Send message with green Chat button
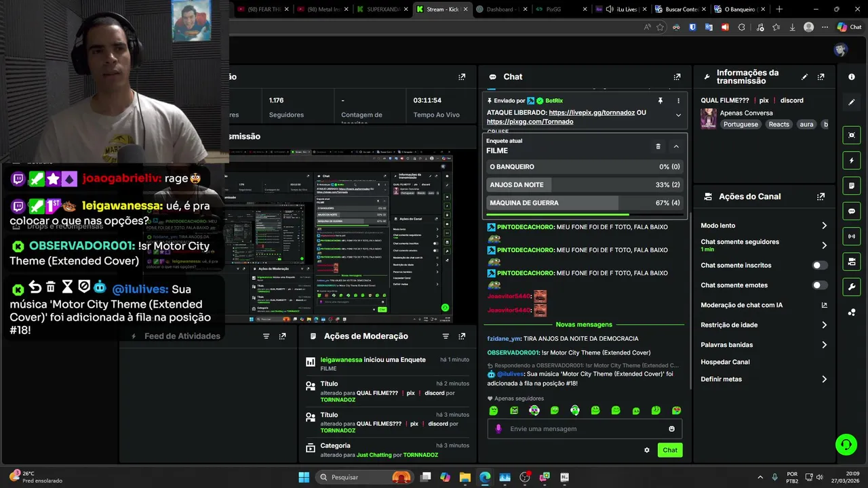 670,450
